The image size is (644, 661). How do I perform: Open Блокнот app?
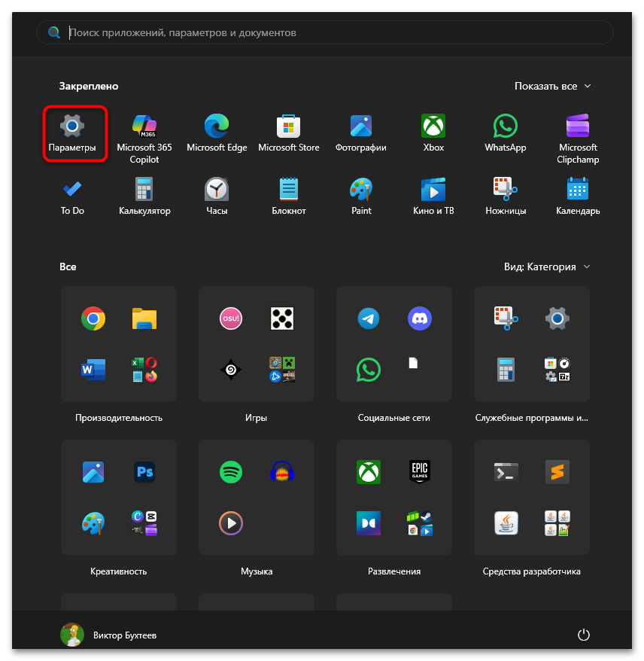click(289, 196)
